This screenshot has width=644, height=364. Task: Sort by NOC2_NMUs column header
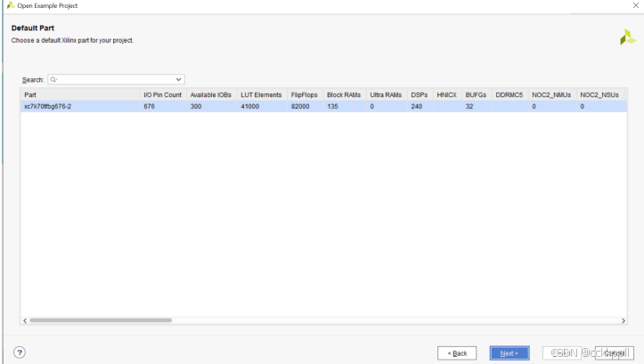552,95
